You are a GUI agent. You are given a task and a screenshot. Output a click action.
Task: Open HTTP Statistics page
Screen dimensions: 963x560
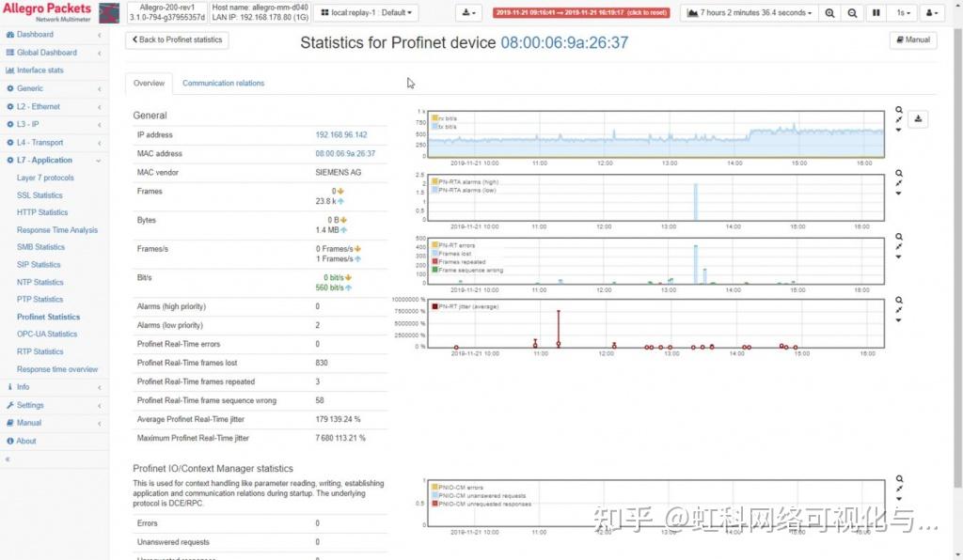[x=42, y=212]
